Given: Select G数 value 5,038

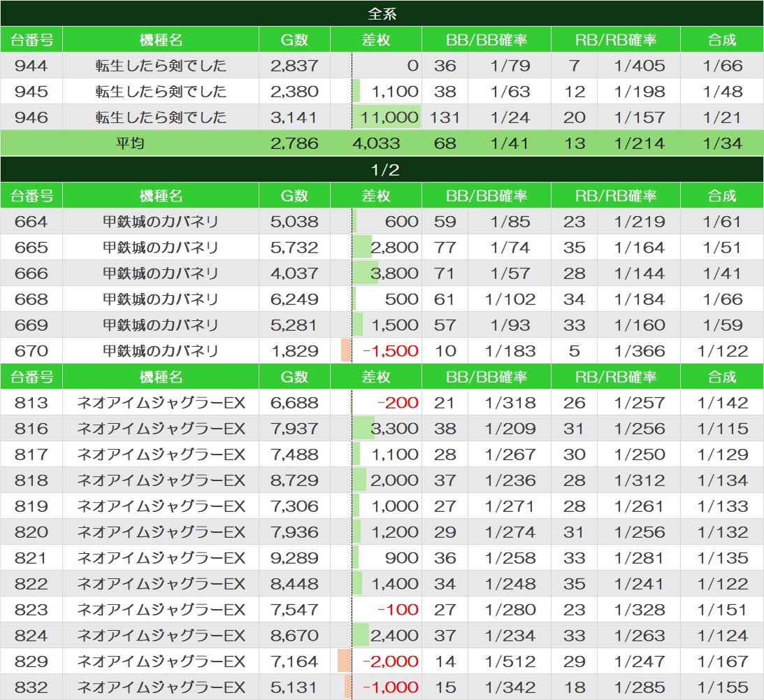Looking at the screenshot, I should click(x=294, y=221).
